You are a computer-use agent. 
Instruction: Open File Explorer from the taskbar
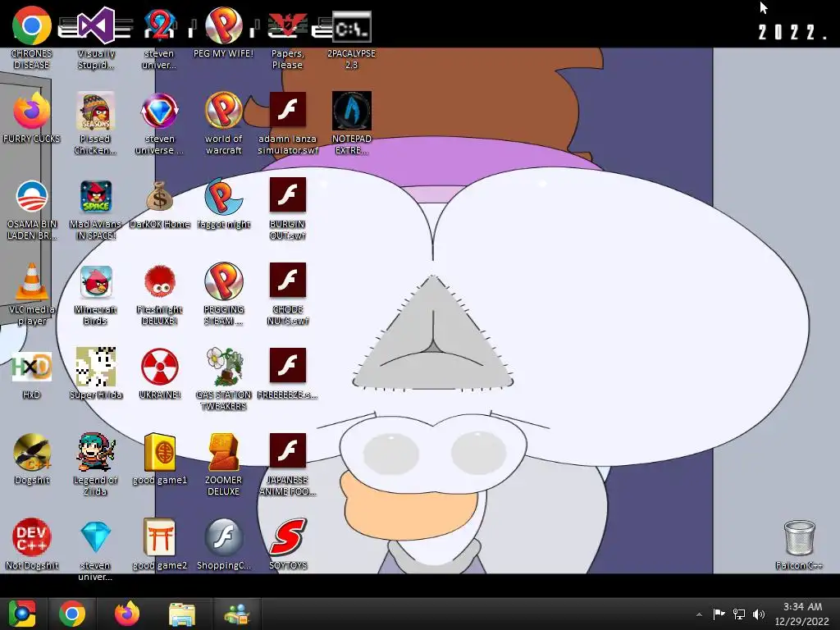pos(182,614)
